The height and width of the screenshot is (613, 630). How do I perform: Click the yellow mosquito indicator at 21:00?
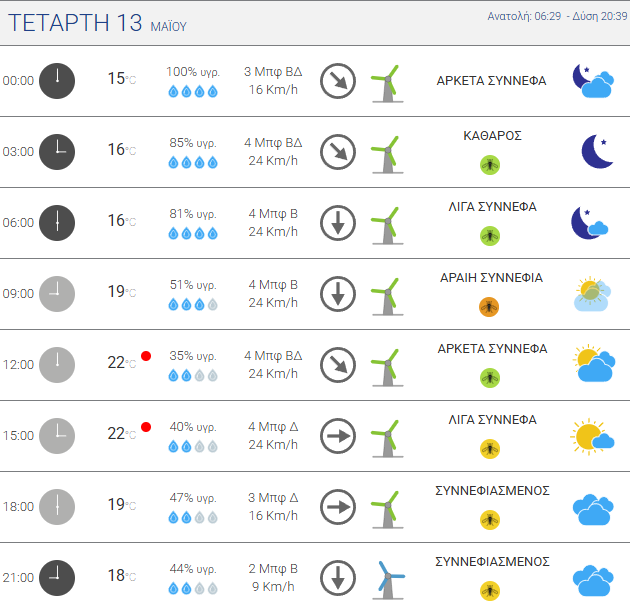pyautogui.click(x=490, y=591)
